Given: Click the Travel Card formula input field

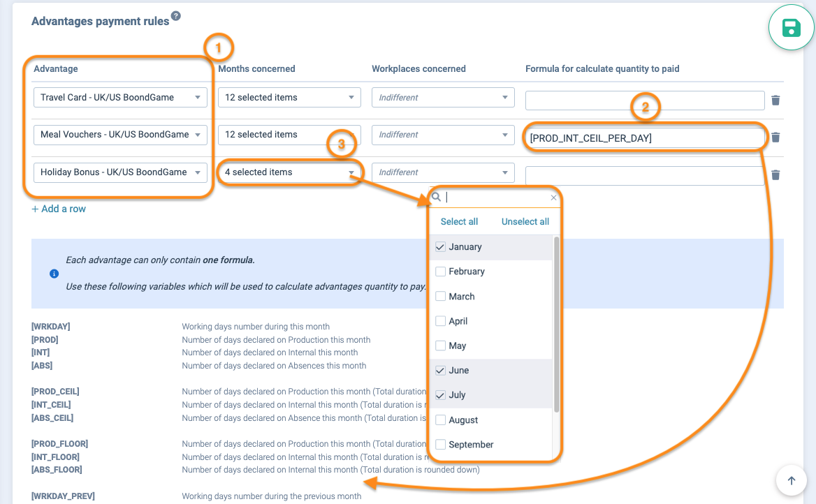Looking at the screenshot, I should (644, 101).
